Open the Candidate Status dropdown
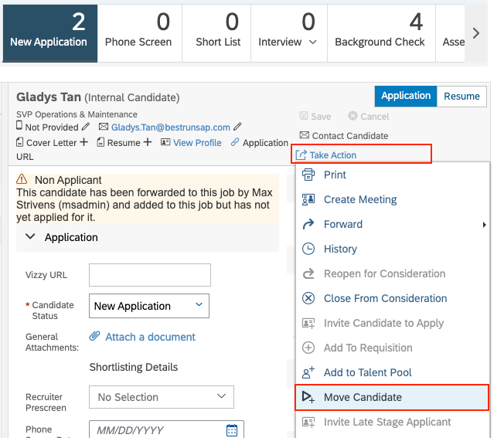Image resolution: width=504 pixels, height=438 pixels. 149,306
